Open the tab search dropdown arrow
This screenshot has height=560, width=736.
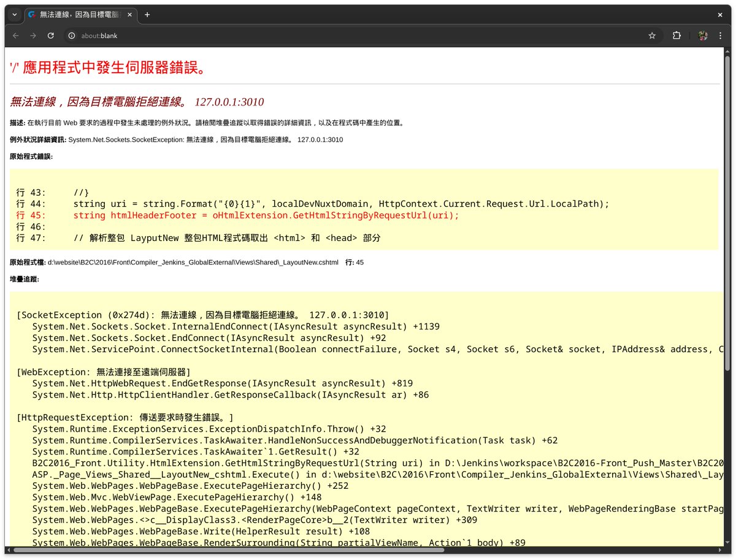pyautogui.click(x=15, y=15)
